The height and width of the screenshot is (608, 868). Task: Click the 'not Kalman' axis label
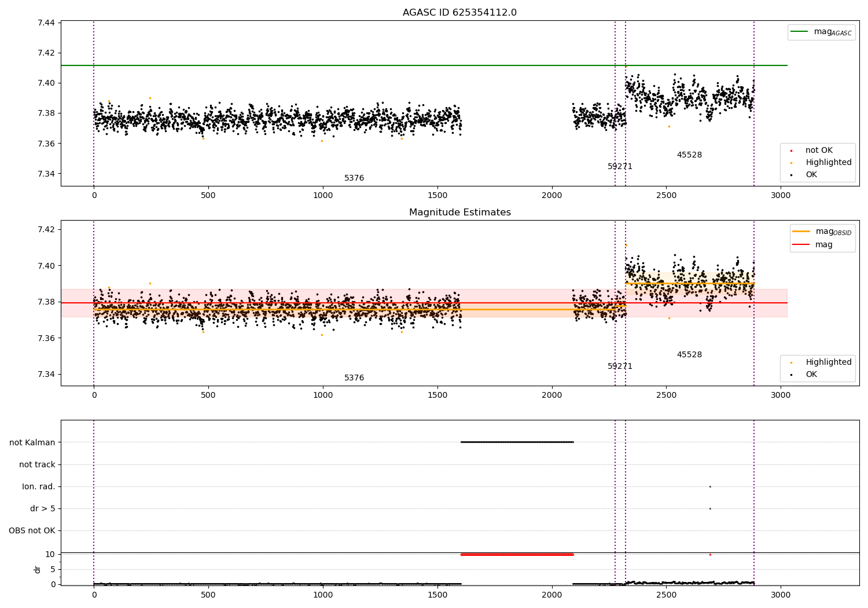pos(32,442)
